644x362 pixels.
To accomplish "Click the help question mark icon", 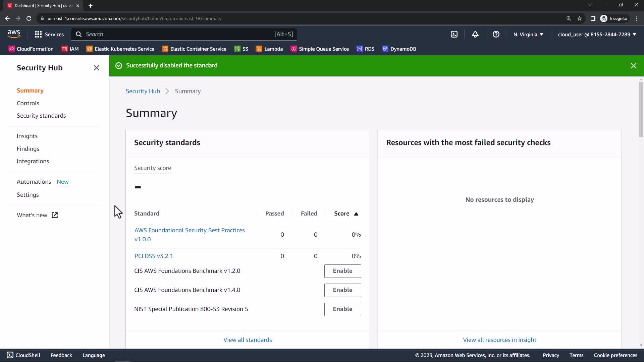I will 496,34.
